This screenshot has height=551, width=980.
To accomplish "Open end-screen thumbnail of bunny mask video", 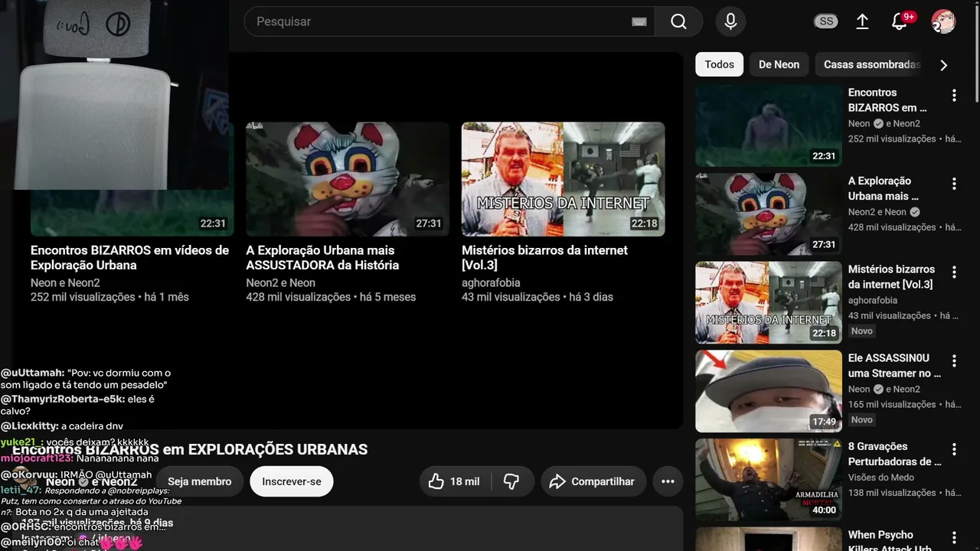I will (x=348, y=179).
